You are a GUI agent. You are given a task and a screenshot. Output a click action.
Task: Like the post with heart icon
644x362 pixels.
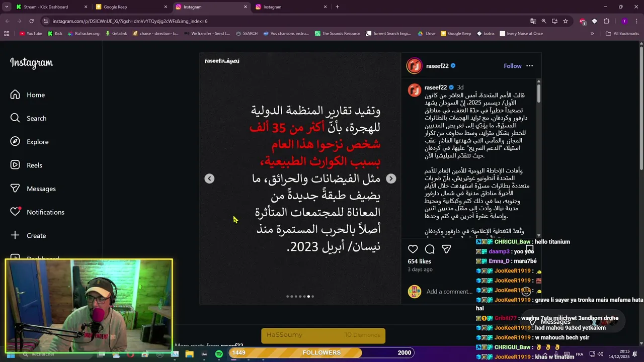(x=413, y=249)
